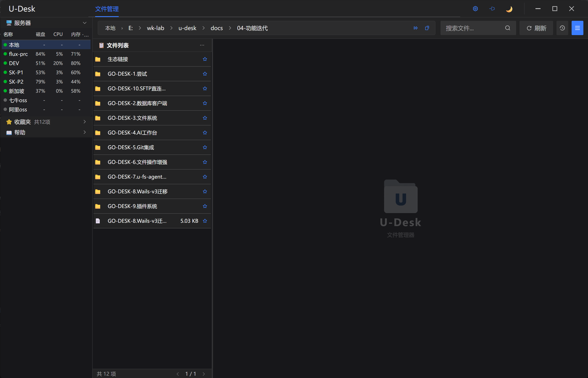The width and height of the screenshot is (588, 378).
Task: Open chevron dropdown after u-desk breadcrumb
Action: pos(203,28)
